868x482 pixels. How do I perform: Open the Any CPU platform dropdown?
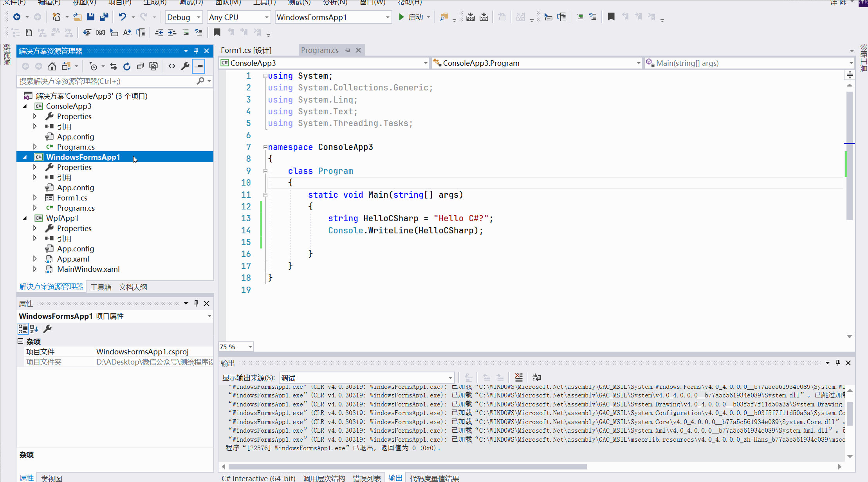[238, 17]
